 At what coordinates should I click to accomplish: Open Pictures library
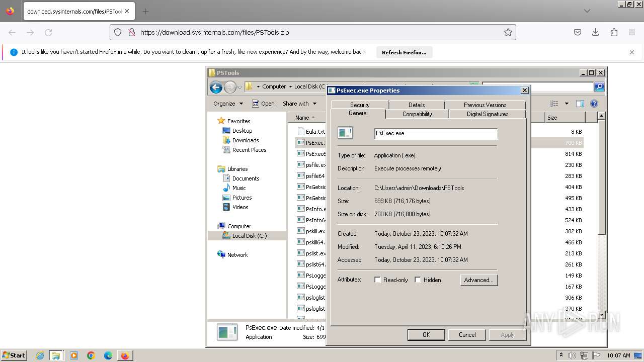coord(242,198)
